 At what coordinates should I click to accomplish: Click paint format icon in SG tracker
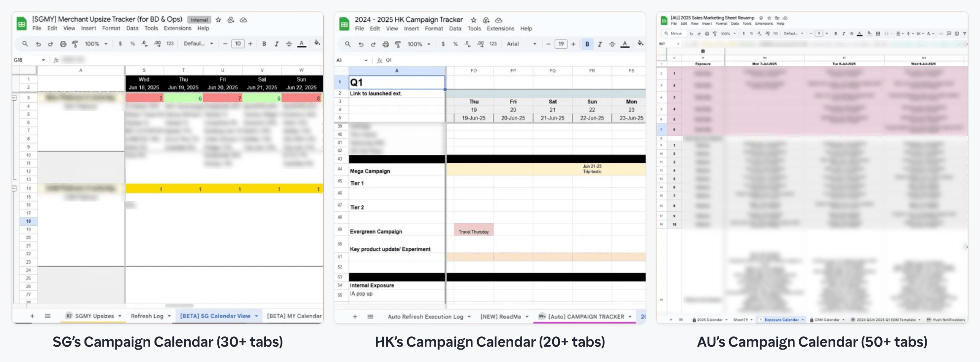[75, 44]
